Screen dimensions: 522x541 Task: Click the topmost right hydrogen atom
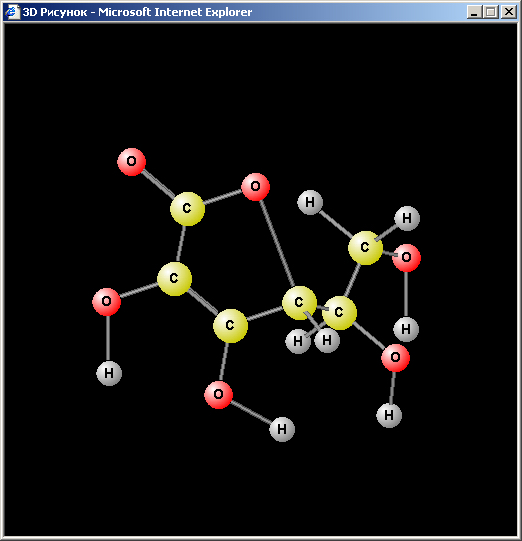(x=407, y=218)
